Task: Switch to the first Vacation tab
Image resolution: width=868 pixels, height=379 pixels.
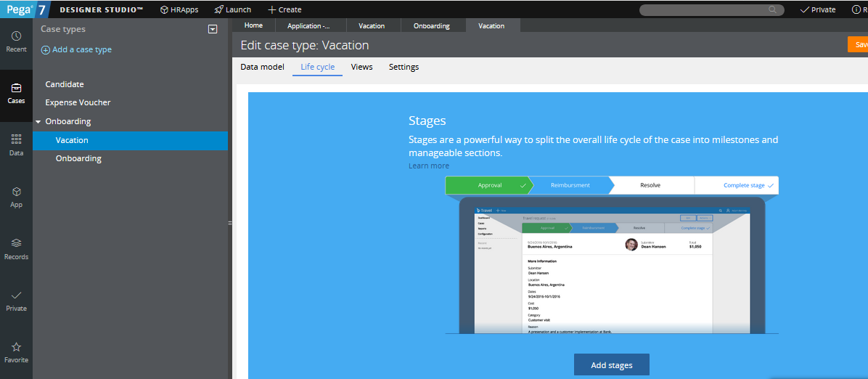Action: coord(372,25)
